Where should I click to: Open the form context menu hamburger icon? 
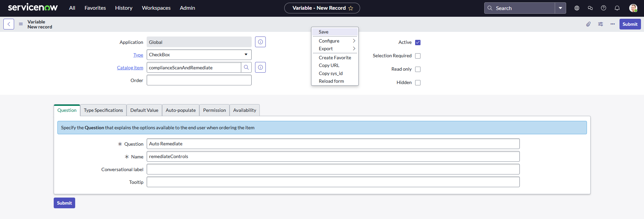coord(21,24)
